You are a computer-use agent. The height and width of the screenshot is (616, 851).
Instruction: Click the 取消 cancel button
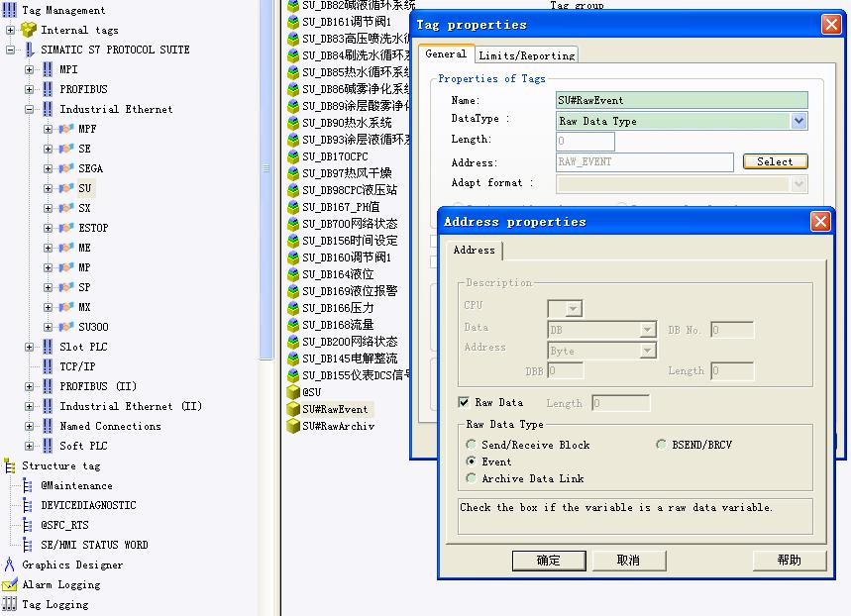coord(628,561)
